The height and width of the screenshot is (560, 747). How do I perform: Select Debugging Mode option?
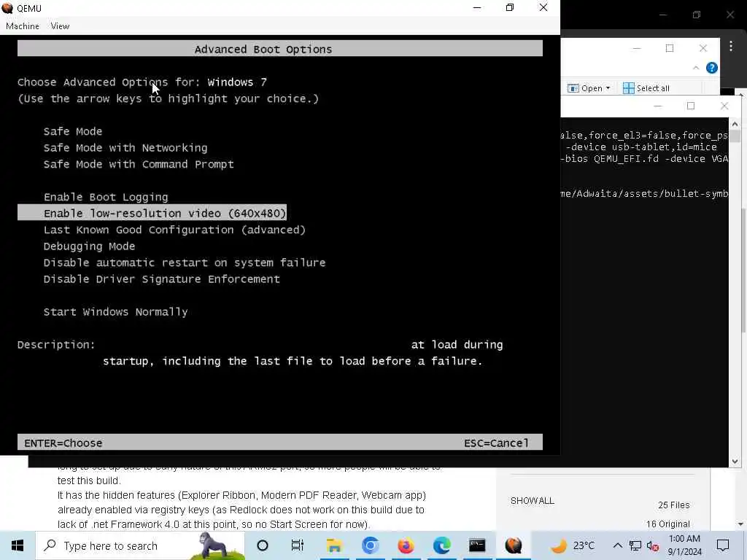click(89, 246)
